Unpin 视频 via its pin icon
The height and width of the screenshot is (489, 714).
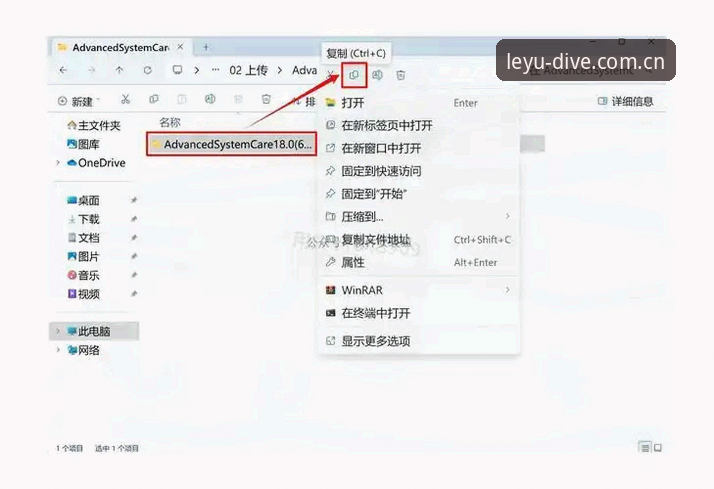coord(134,294)
